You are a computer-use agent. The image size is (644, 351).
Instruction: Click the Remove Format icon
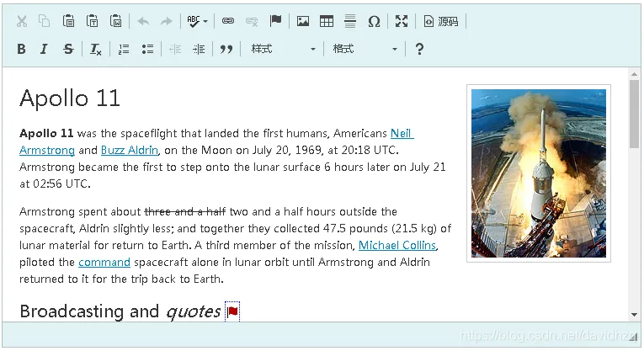pos(95,50)
